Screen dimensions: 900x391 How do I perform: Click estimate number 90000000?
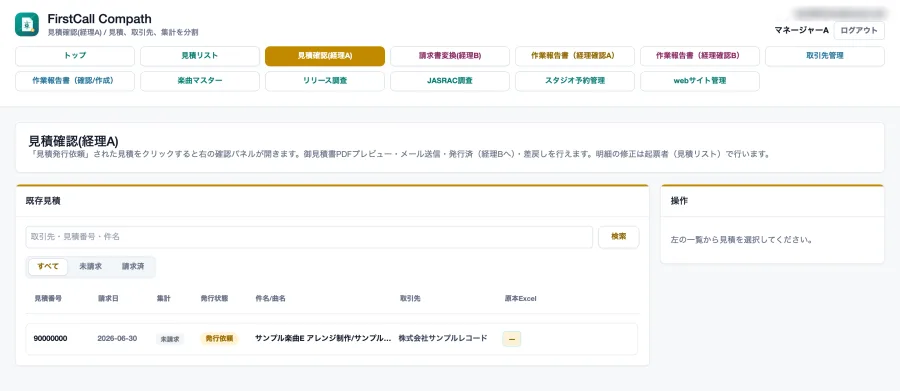(51, 339)
